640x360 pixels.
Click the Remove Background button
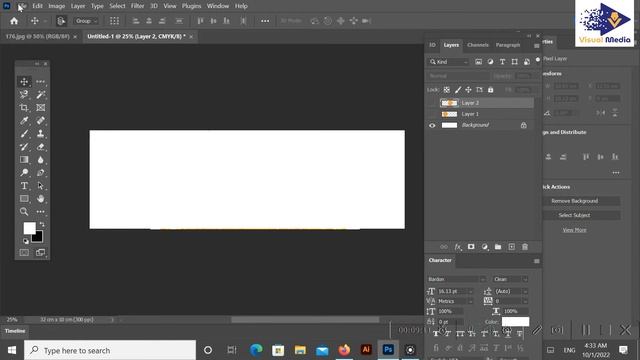pyautogui.click(x=574, y=201)
